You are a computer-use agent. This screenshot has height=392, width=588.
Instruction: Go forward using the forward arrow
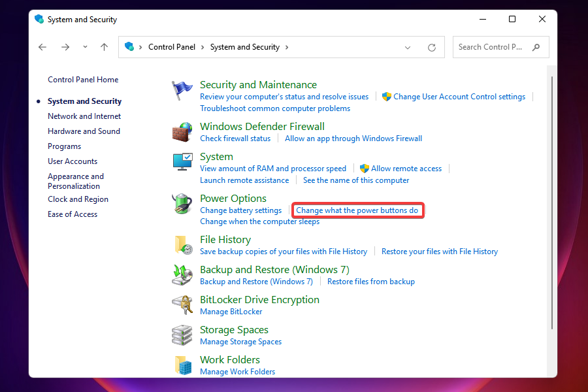[x=65, y=47]
